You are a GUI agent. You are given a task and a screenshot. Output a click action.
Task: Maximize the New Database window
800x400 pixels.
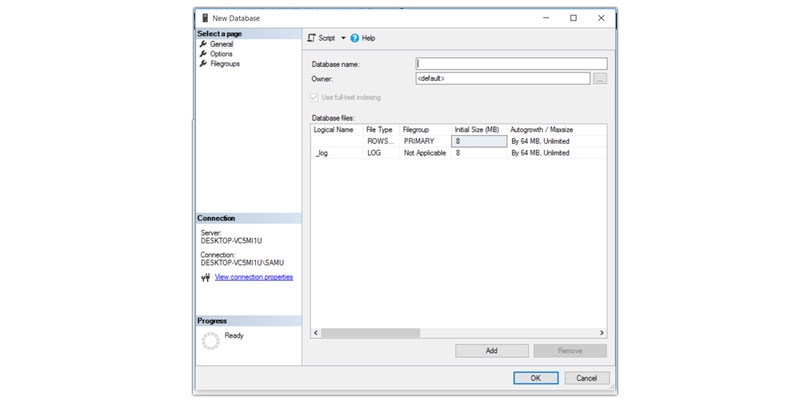(573, 18)
